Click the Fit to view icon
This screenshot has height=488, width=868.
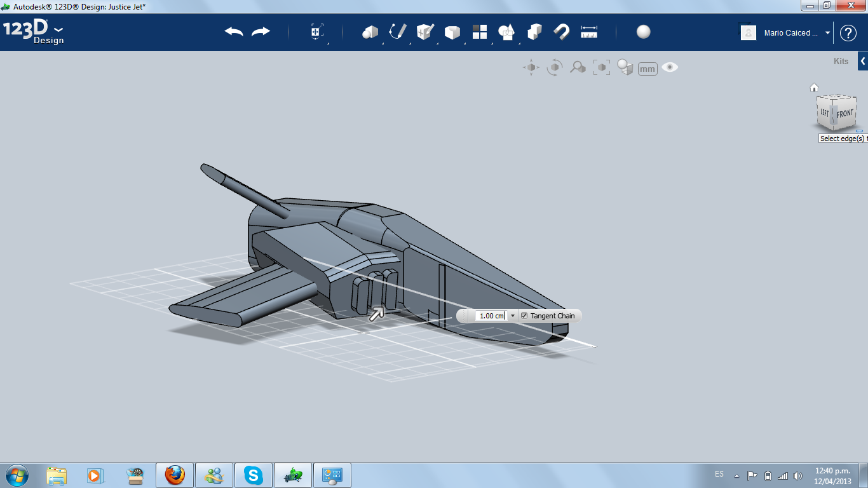[x=602, y=67]
